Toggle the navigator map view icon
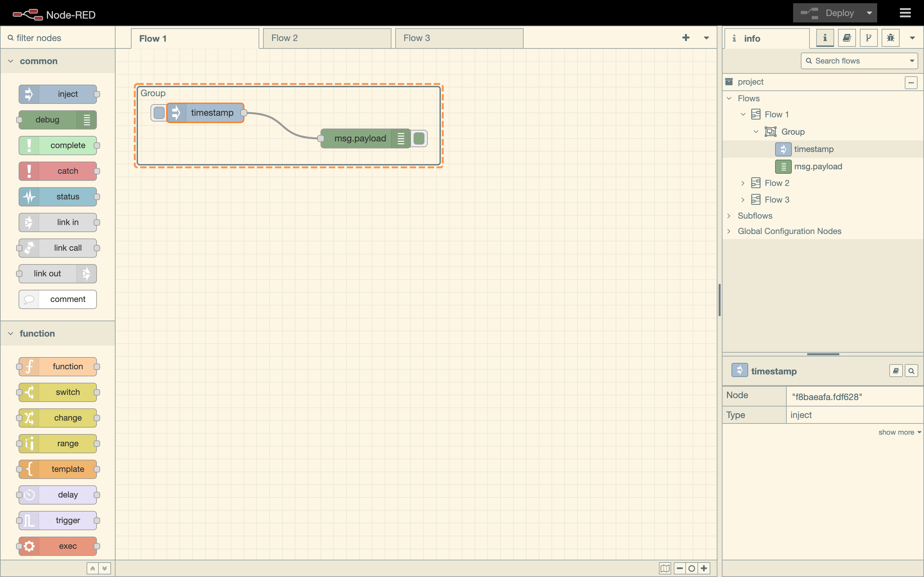The width and height of the screenshot is (924, 577). tap(665, 568)
